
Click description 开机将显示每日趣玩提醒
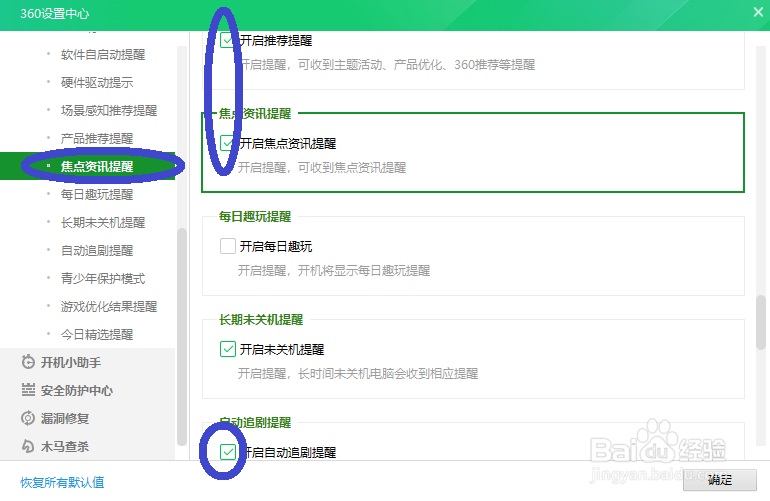pyautogui.click(x=364, y=270)
